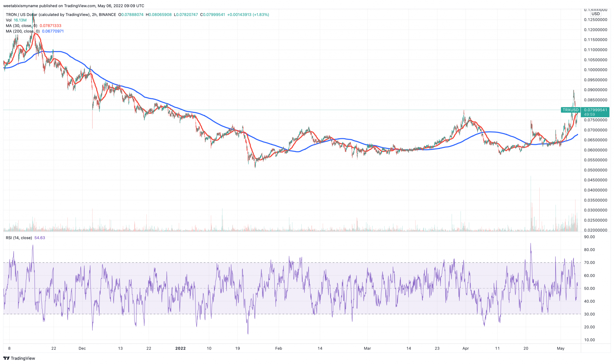Click the 0.12500000 price axis label
The width and height of the screenshot is (614, 364).
pyautogui.click(x=595, y=20)
